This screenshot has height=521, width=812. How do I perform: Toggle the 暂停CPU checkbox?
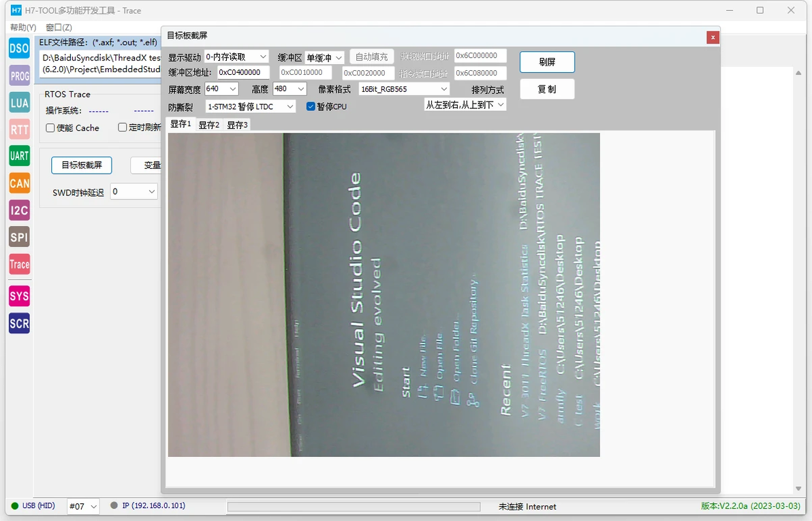pos(311,106)
